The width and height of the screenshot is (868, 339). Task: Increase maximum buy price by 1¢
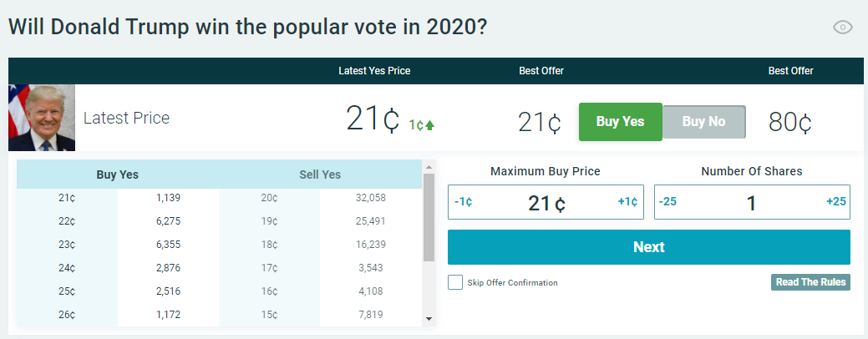tap(627, 202)
